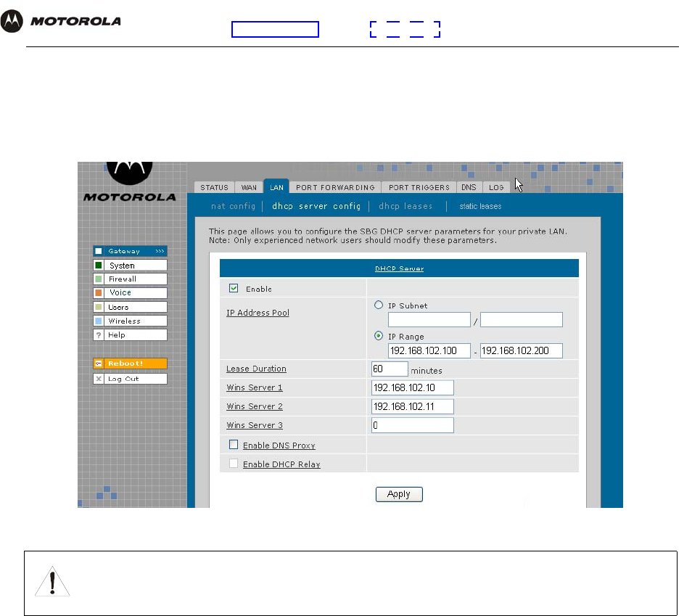
Task: Open the Lease Duration help link
Action: pyautogui.click(x=256, y=369)
